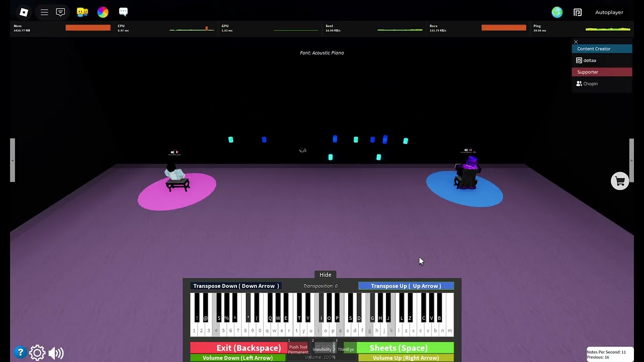The image size is (644, 362).
Task: Play the black piano key labeled capital S
Action: (x=351, y=308)
